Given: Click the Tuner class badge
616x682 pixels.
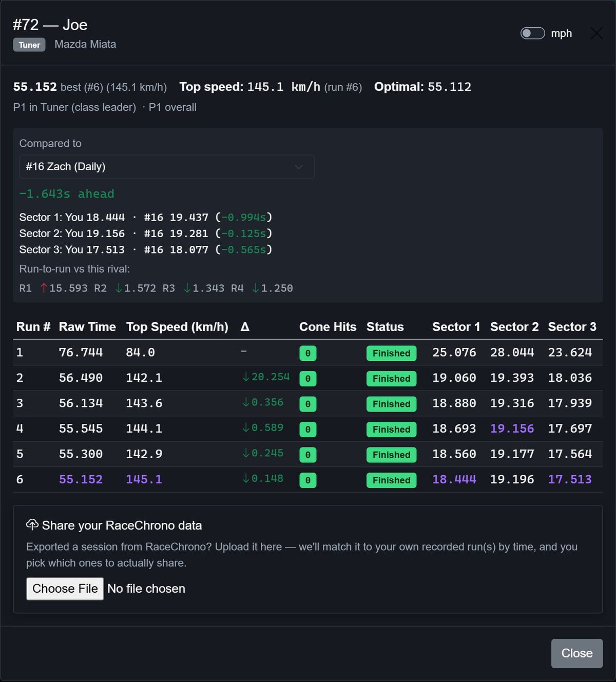Looking at the screenshot, I should [29, 45].
